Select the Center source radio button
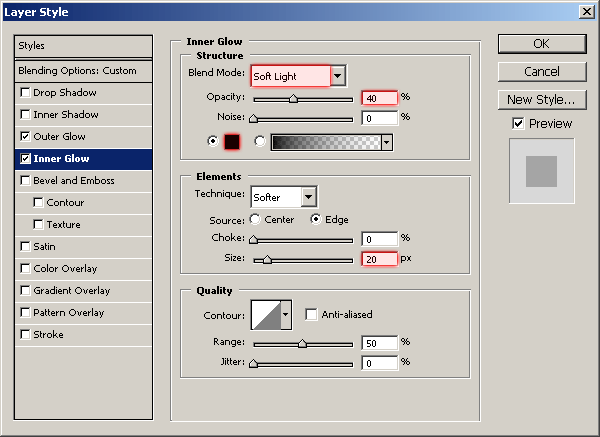Image resolution: width=600 pixels, height=437 pixels. pyautogui.click(x=255, y=219)
